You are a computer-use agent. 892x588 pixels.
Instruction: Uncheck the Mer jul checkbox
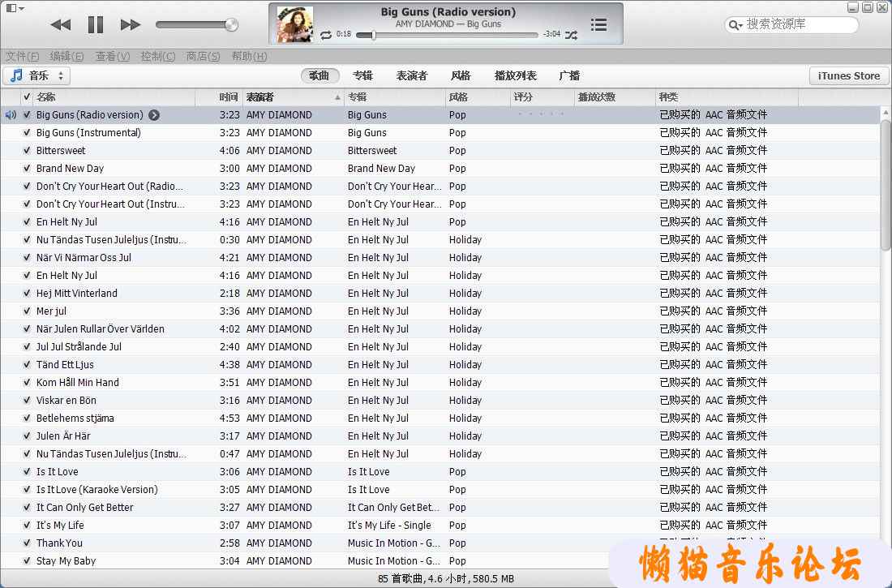[x=27, y=311]
